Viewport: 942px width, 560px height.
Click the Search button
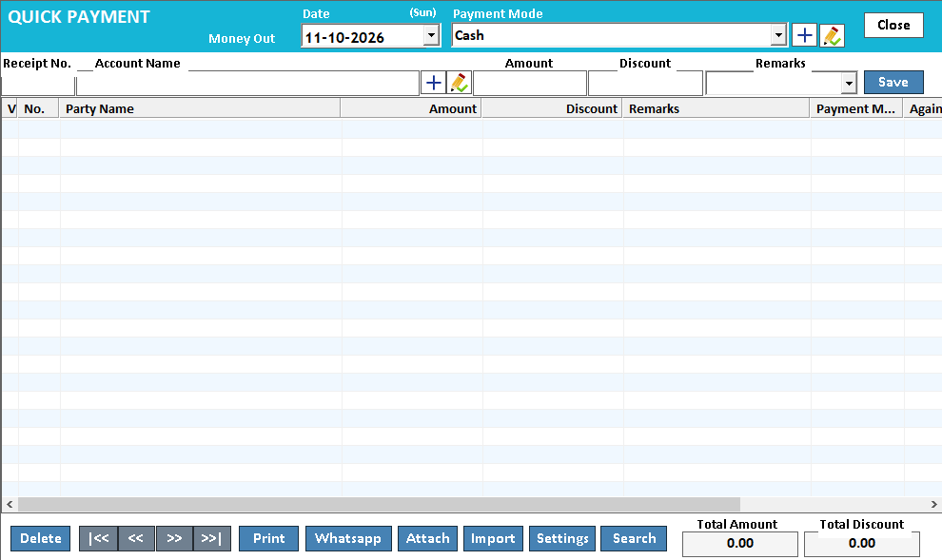pyautogui.click(x=634, y=538)
